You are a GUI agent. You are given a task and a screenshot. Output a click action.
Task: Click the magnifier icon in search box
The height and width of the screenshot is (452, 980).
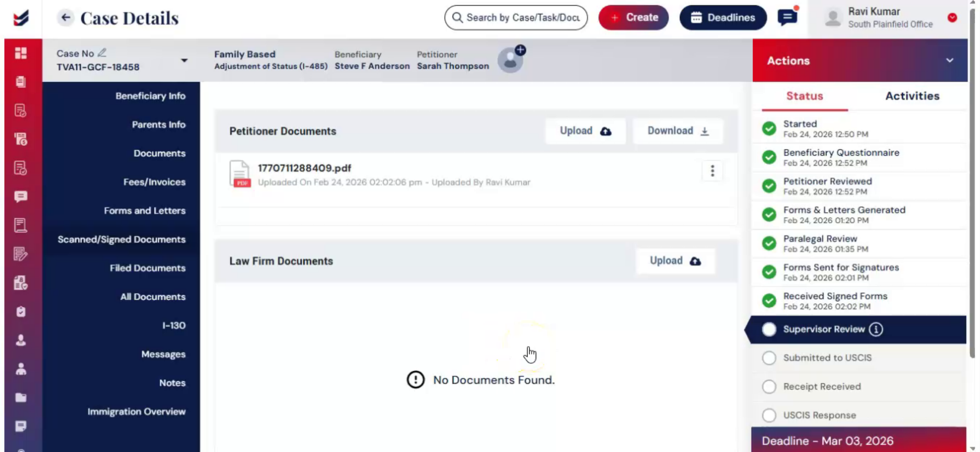click(x=457, y=18)
